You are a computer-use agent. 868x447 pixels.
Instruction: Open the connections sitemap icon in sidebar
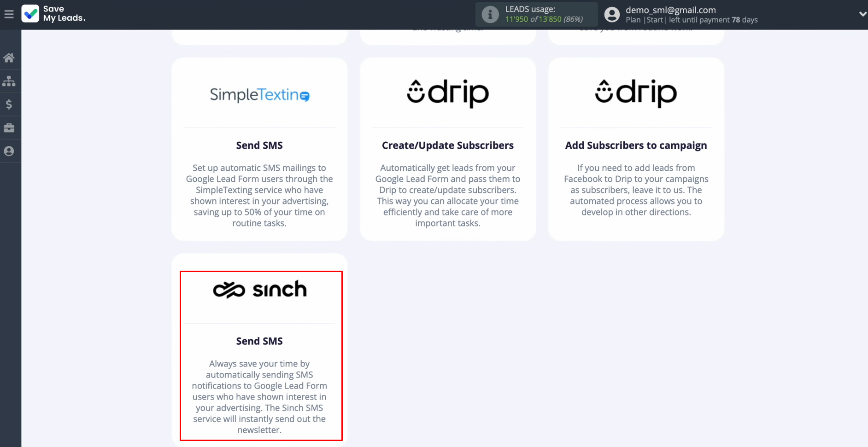[9, 81]
